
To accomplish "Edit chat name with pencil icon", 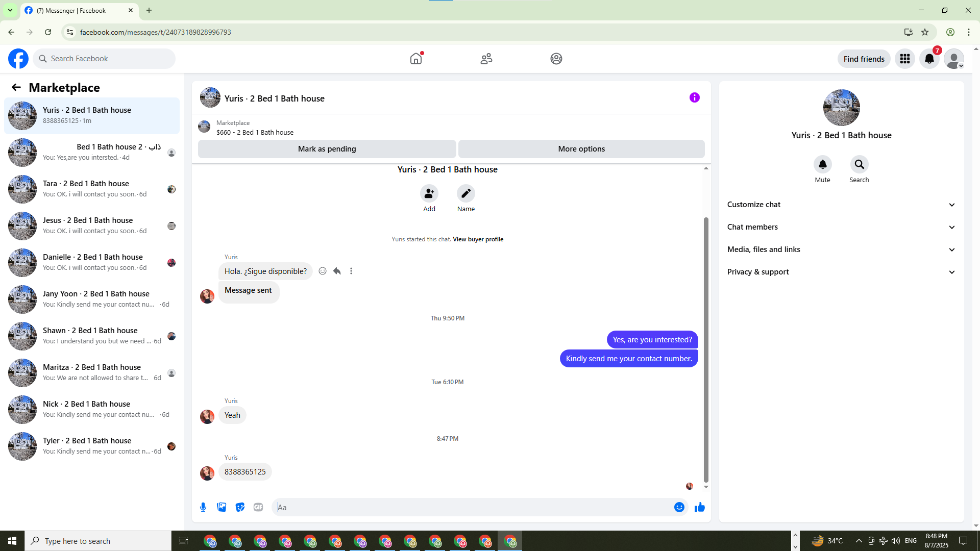I will 466,193.
